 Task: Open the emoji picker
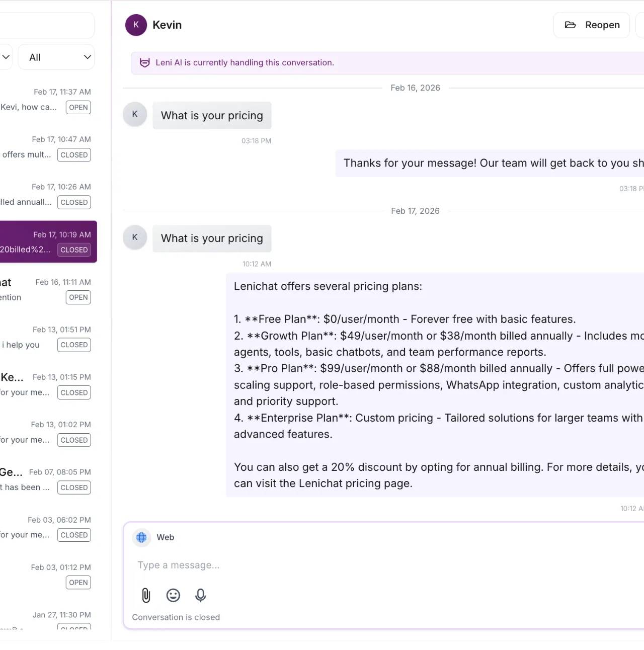pos(173,595)
